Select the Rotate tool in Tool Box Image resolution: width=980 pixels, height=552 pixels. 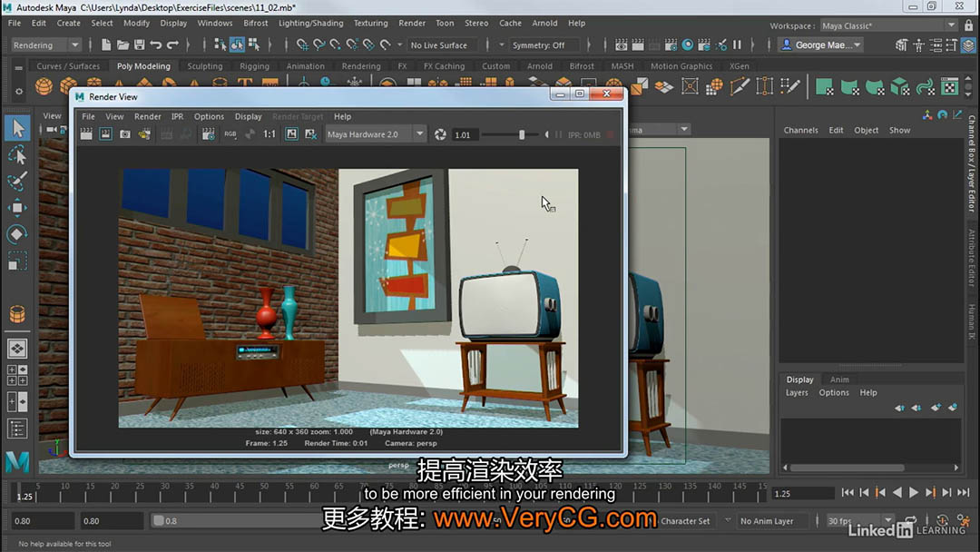tap(17, 234)
